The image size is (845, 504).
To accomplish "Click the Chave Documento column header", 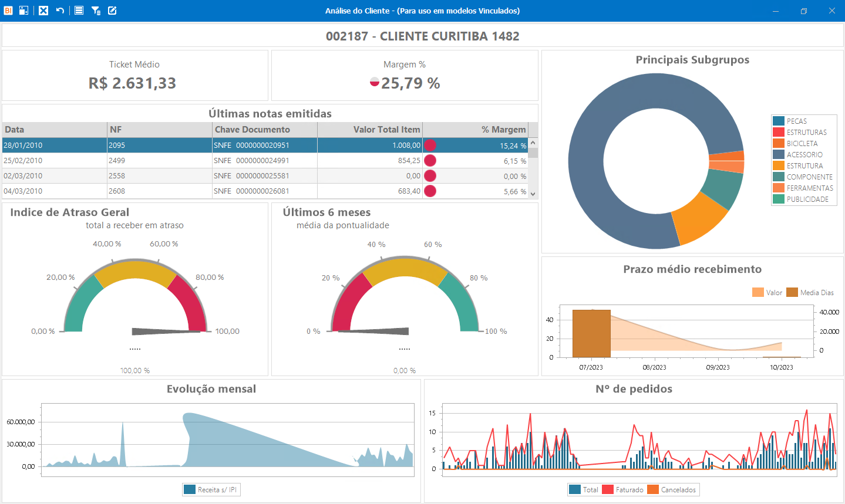I will 265,130.
